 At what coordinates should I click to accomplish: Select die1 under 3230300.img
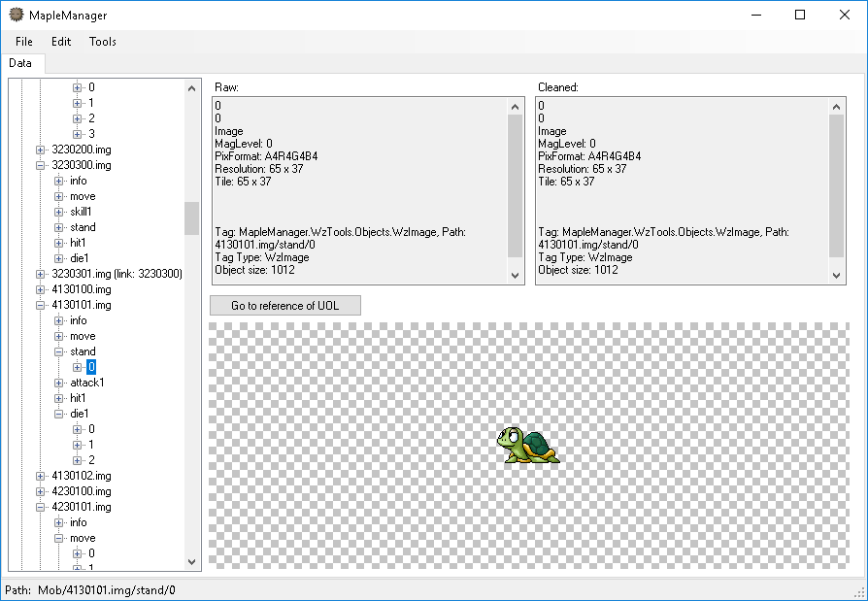coord(80,258)
